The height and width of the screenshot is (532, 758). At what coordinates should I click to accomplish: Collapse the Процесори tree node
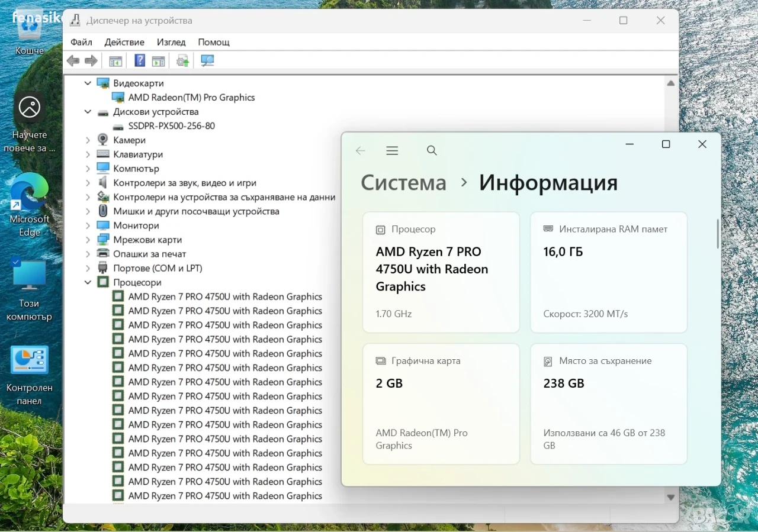click(x=88, y=282)
